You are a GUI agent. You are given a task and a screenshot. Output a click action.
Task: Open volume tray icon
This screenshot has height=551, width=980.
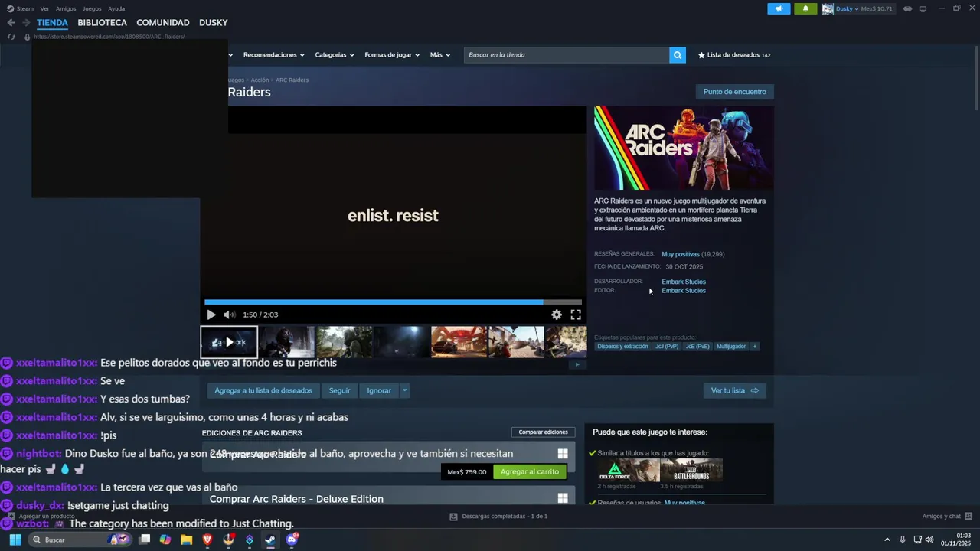[x=929, y=540]
